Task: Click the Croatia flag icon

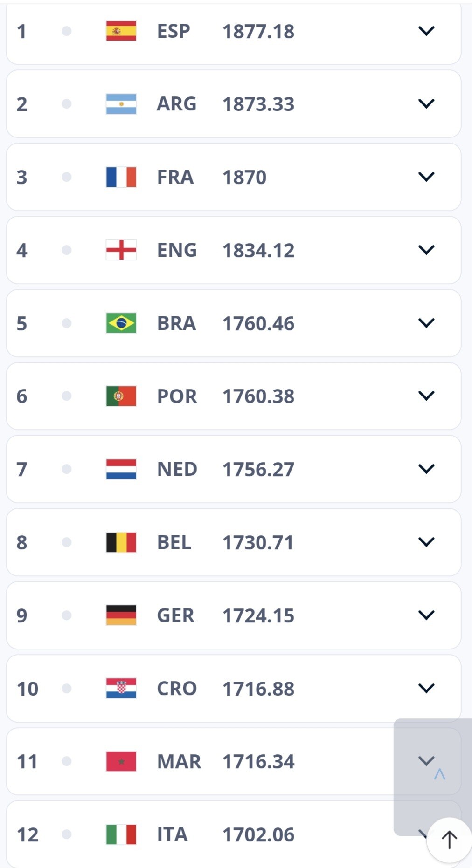Action: (x=121, y=688)
